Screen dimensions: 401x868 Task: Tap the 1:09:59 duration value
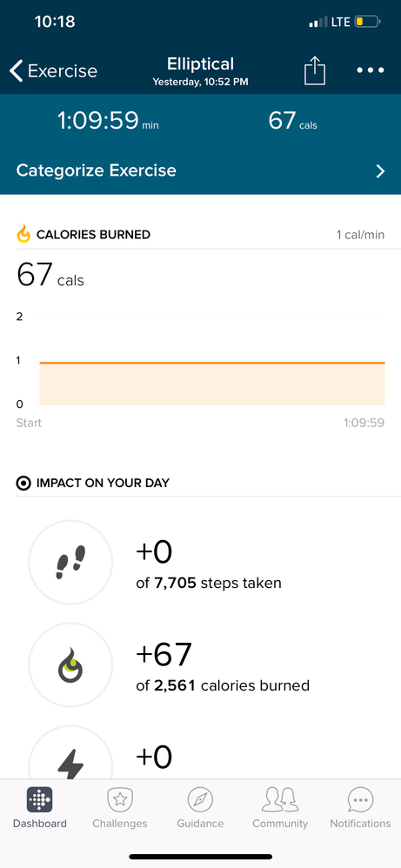[97, 121]
